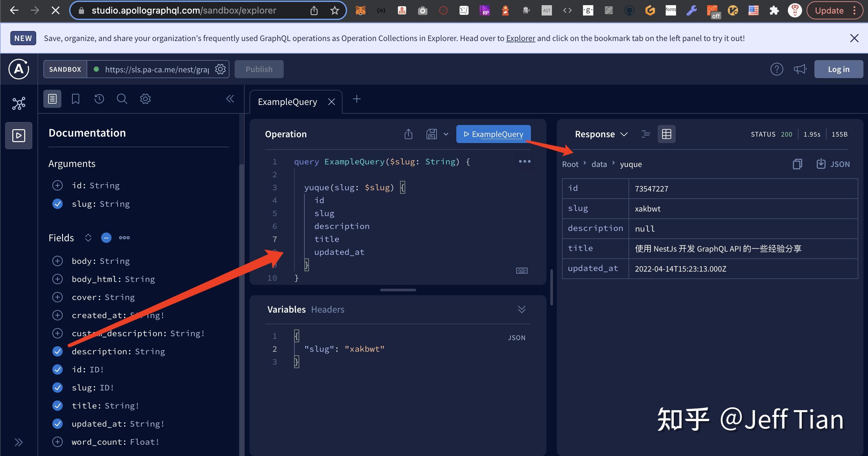The height and width of the screenshot is (456, 868).
Task: Uncheck the title: String! field
Action: pos(58,406)
